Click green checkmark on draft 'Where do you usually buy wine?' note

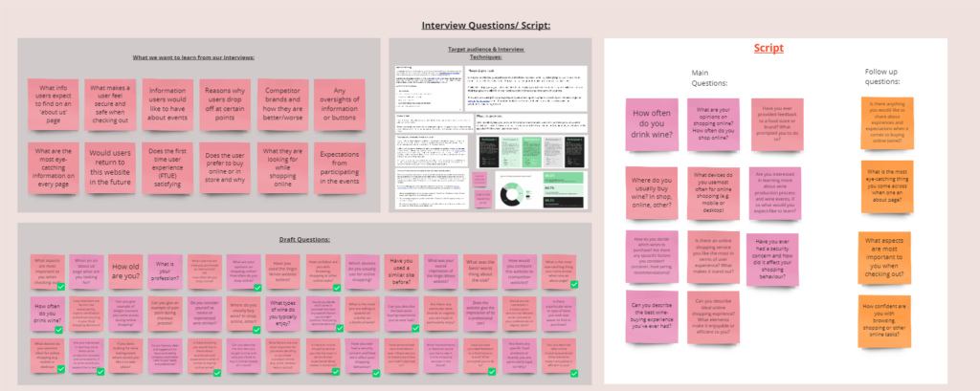coord(256,330)
